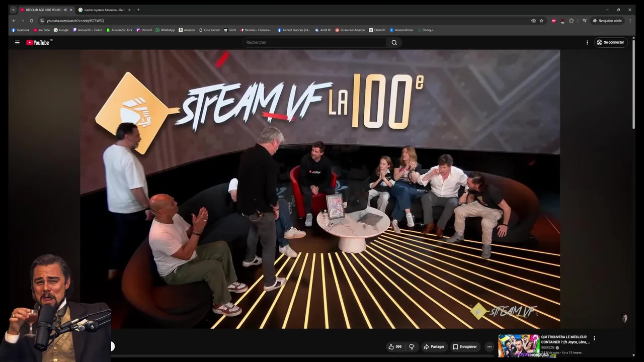View site information icon in address bar
This screenshot has width=644, height=362.
42,21
